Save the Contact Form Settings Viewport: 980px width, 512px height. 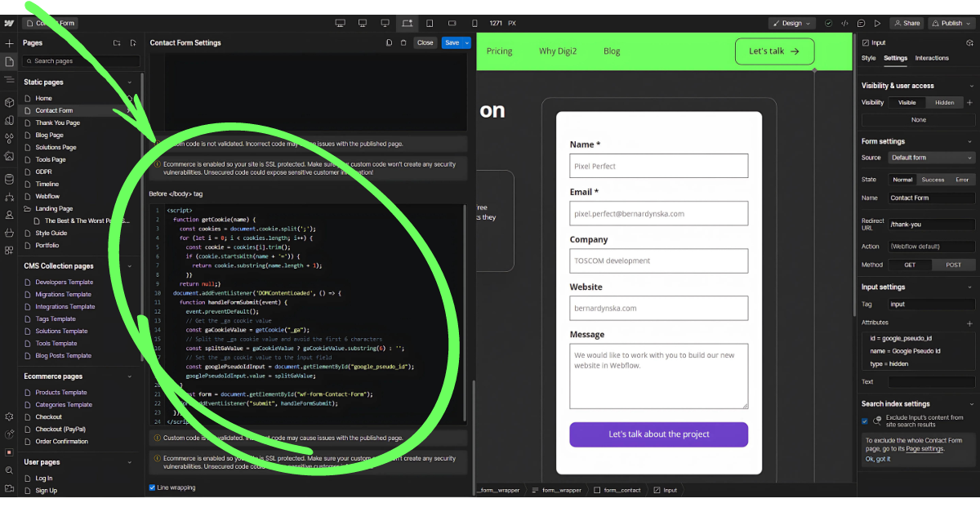(x=452, y=42)
